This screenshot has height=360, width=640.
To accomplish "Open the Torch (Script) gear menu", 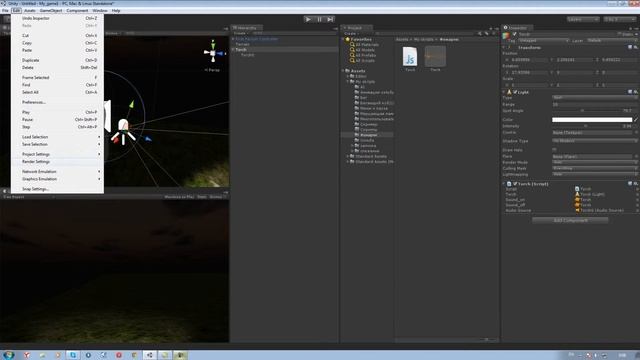I will [x=636, y=184].
